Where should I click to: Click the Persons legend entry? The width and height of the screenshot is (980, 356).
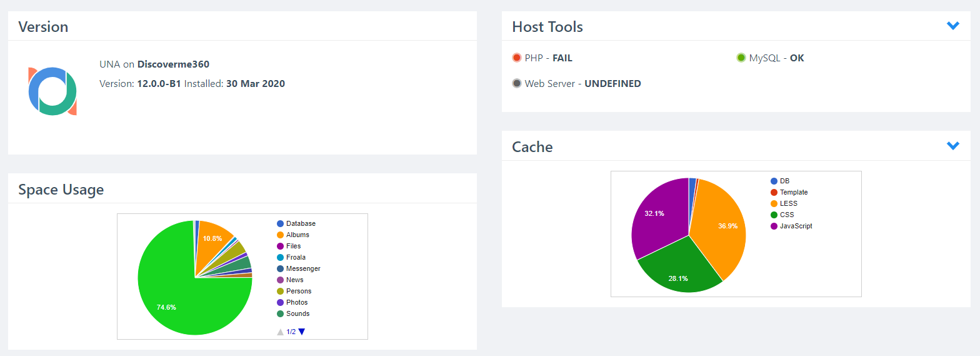tap(294, 291)
